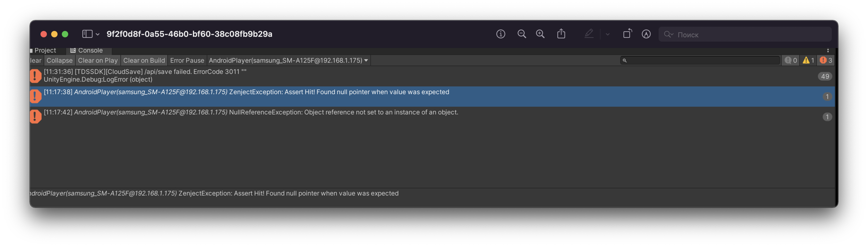The width and height of the screenshot is (868, 247).
Task: Rotate the image with the rotate icon
Action: point(627,34)
